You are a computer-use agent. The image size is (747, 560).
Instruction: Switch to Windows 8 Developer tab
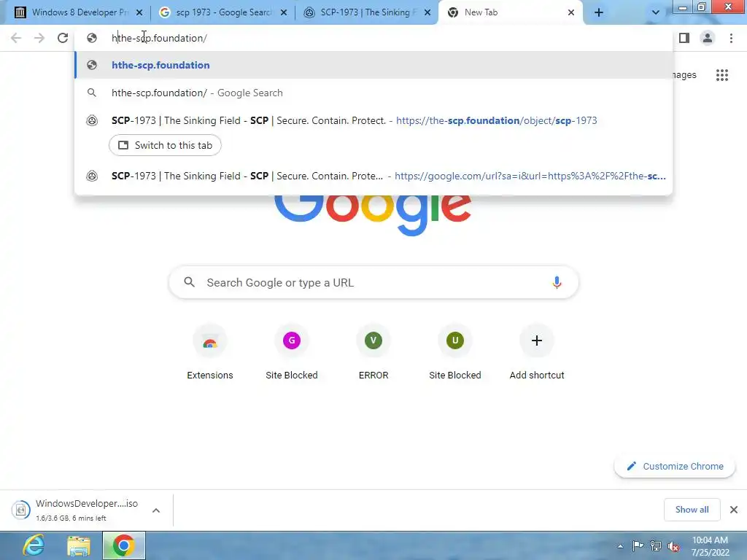pos(80,12)
